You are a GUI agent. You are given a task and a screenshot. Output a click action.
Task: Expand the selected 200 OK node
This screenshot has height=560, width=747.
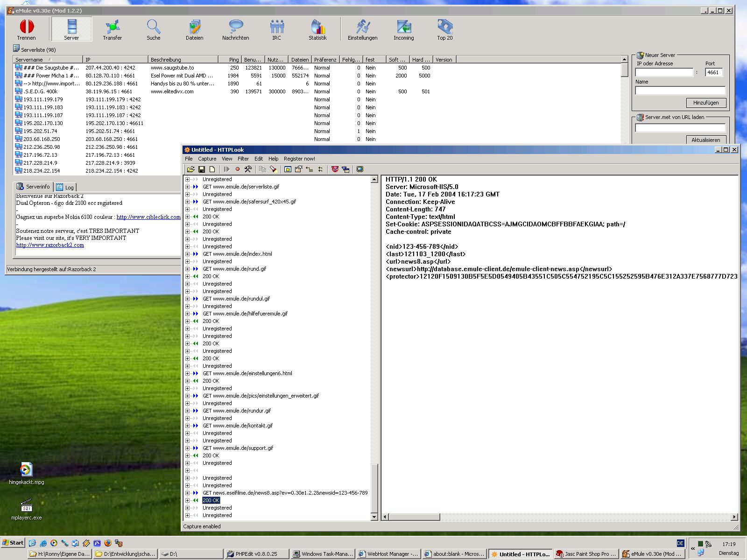pyautogui.click(x=187, y=500)
